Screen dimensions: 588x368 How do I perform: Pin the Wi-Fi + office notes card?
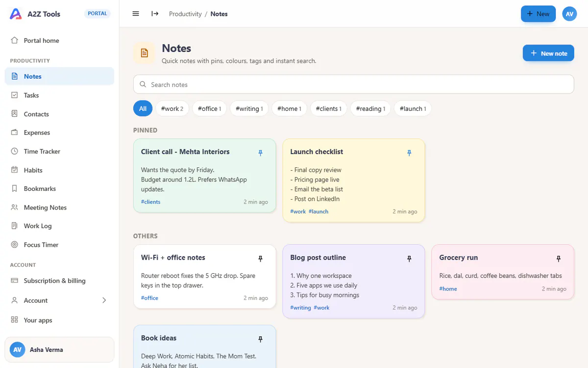coord(260,259)
